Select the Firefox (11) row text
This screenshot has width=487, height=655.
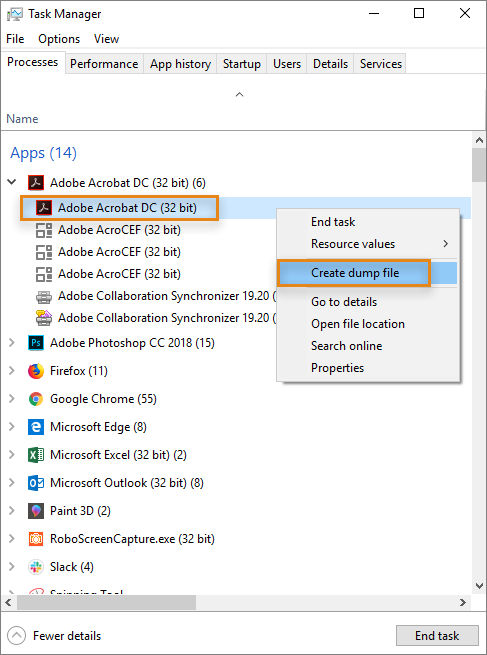click(x=79, y=371)
